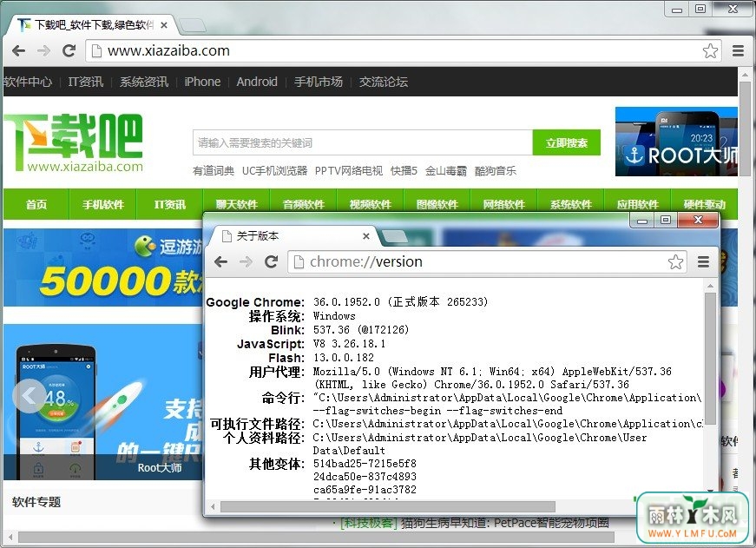Click address bar showing www.xiazaiba.com
The width and height of the screenshot is (756, 548).
tap(404, 50)
